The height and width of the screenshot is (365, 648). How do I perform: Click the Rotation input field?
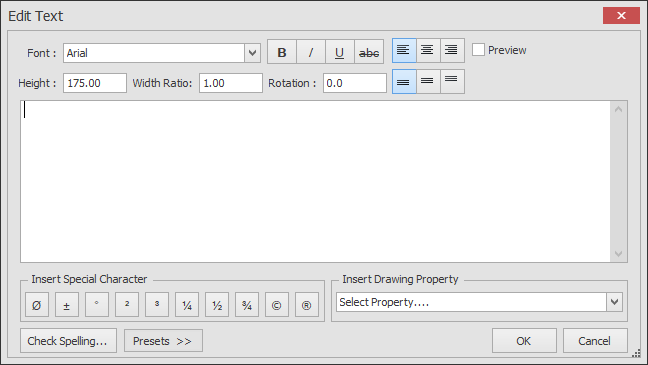[355, 83]
